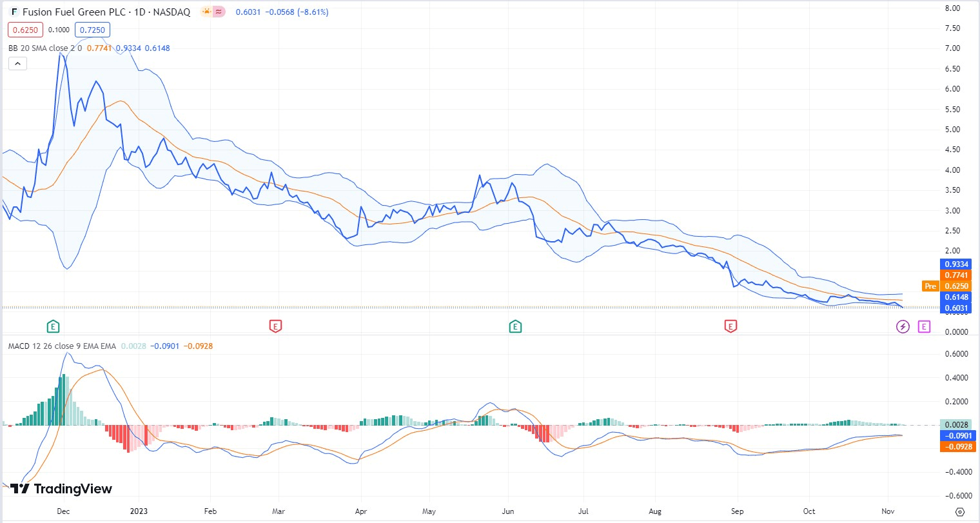Click the TradingView logo
The height and width of the screenshot is (523, 980).
61,489
